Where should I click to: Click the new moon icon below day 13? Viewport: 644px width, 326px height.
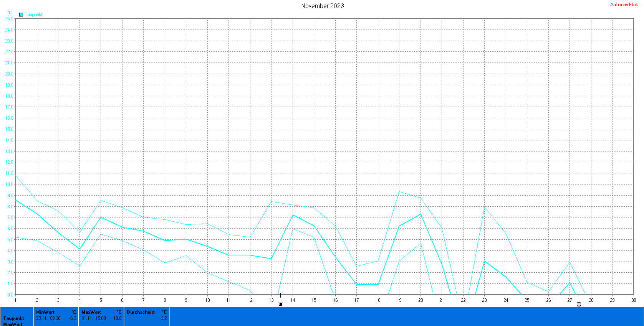280,304
